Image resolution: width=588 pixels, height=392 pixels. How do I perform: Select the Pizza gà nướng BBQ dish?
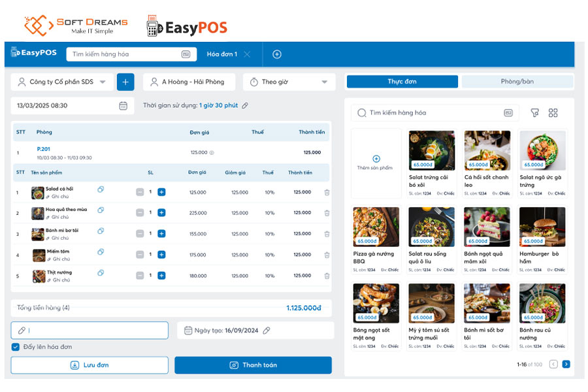click(x=376, y=240)
